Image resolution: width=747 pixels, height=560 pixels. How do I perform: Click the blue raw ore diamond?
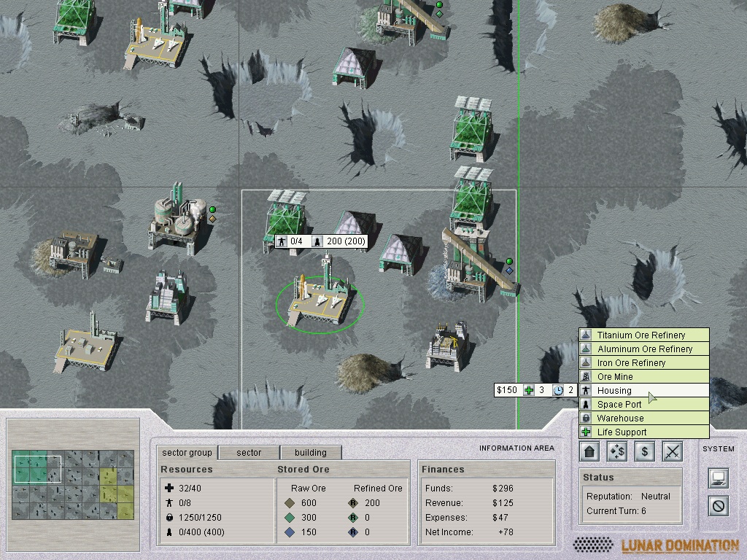[290, 532]
